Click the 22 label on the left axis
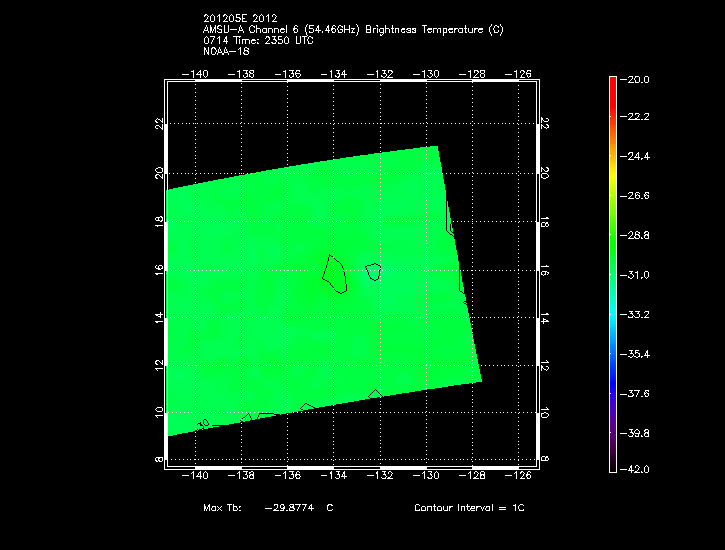 click(159, 123)
